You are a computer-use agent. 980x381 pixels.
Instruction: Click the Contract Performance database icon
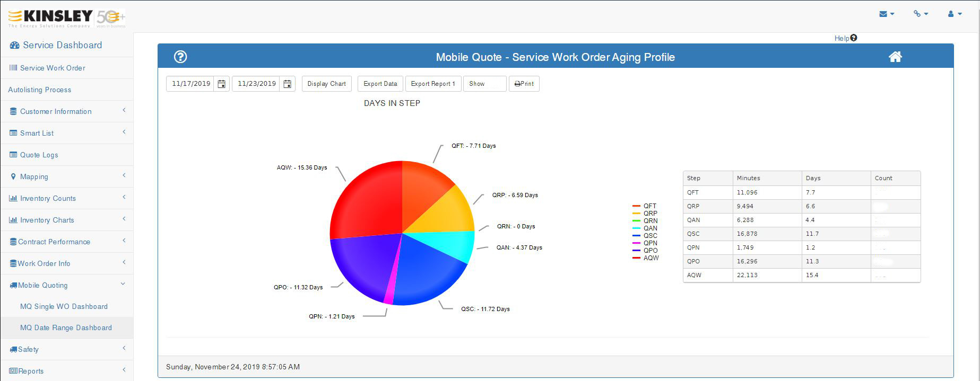[13, 242]
